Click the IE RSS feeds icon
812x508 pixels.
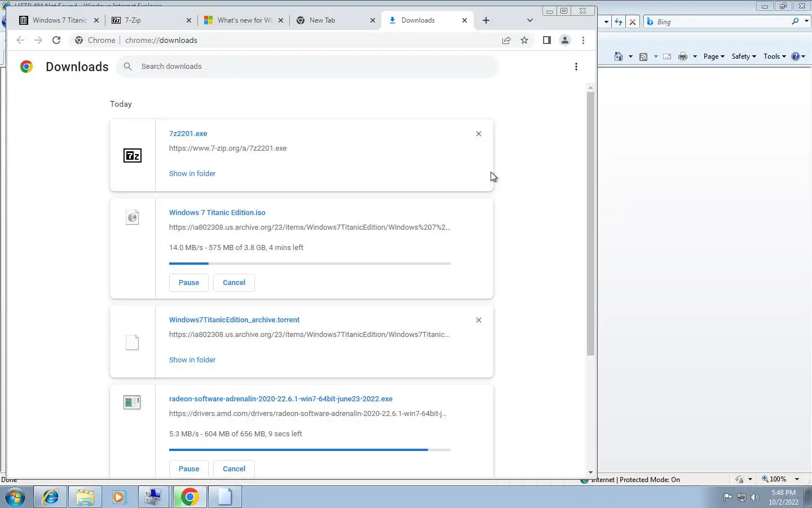coord(643,56)
